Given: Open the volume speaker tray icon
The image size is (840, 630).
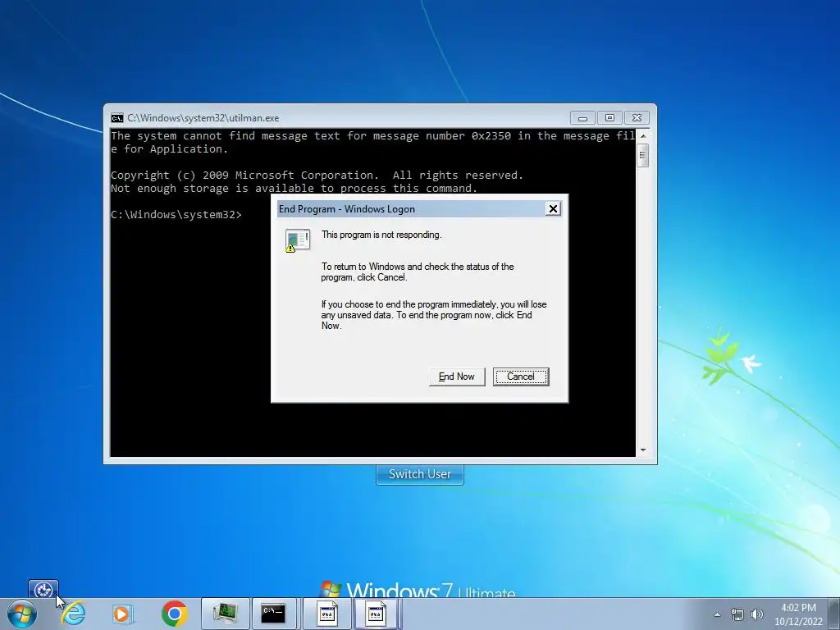Looking at the screenshot, I should 756,614.
